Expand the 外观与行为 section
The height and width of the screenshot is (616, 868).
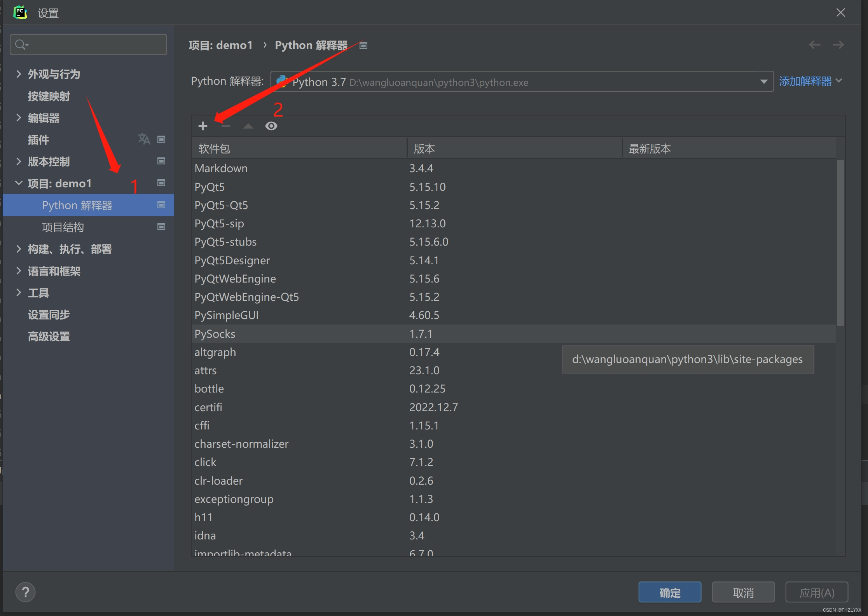[x=18, y=74]
